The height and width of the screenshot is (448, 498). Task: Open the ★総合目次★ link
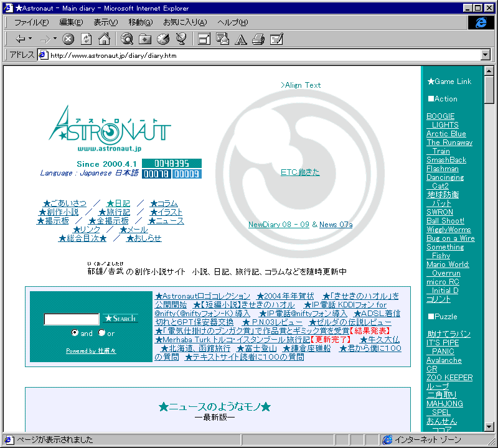tap(82, 238)
